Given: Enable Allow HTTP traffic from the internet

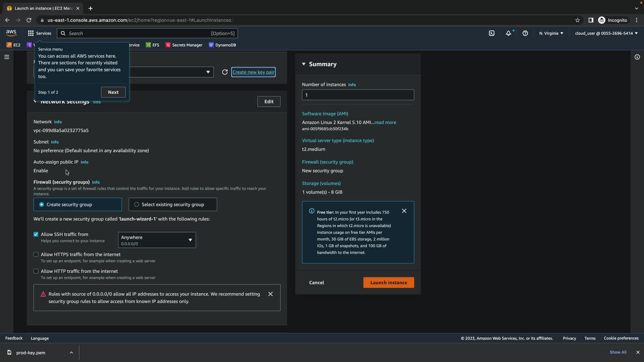Looking at the screenshot, I should point(36,271).
